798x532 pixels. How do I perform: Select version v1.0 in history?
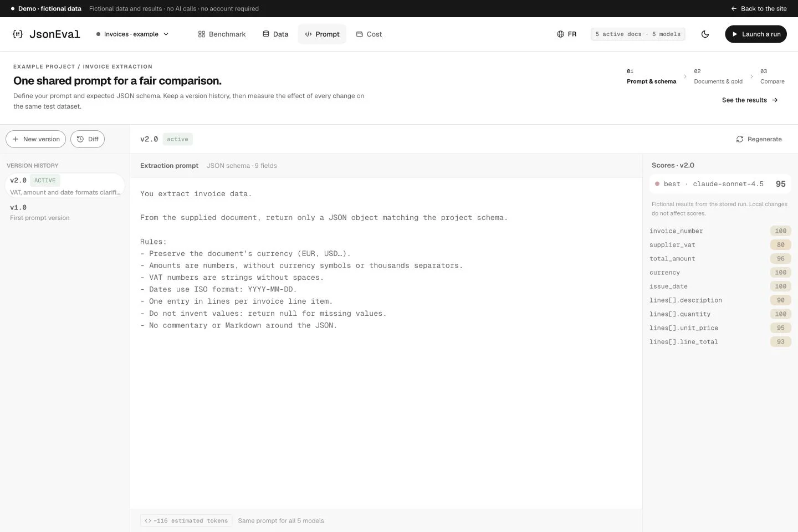tap(65, 212)
